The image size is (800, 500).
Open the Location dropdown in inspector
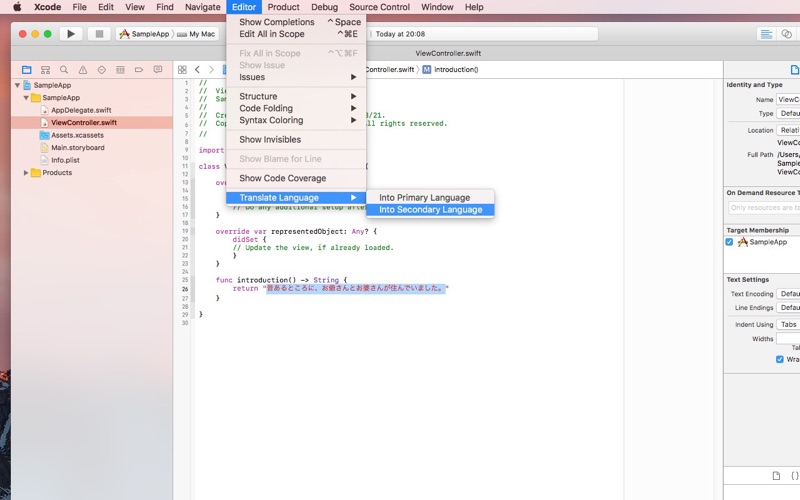tap(788, 130)
